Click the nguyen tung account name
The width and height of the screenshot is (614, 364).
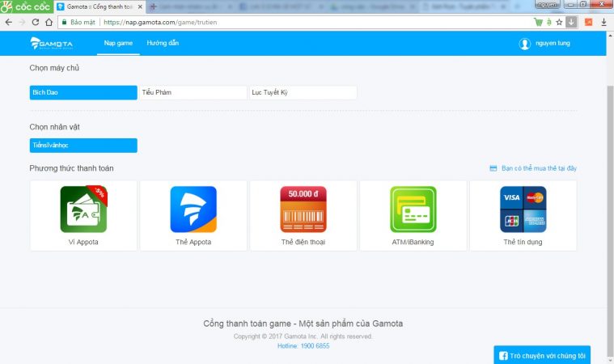tap(553, 44)
